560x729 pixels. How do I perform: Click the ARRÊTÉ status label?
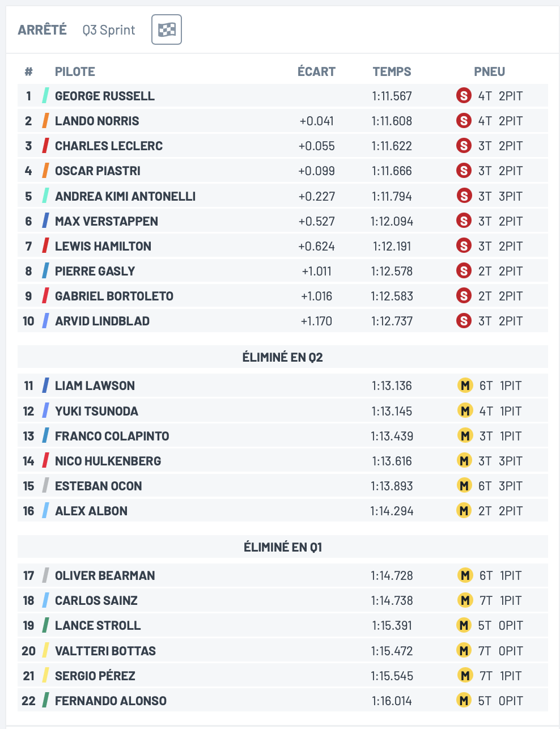[43, 29]
